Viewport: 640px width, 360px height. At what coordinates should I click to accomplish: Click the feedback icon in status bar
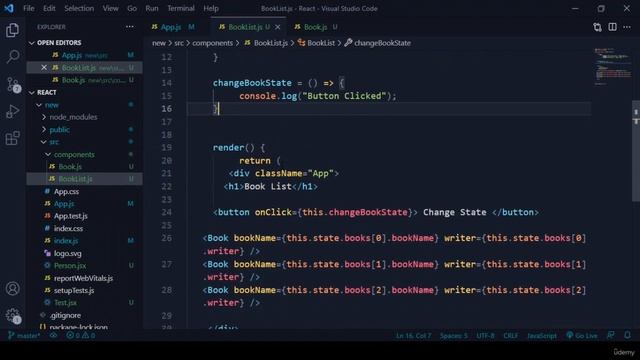click(611, 335)
